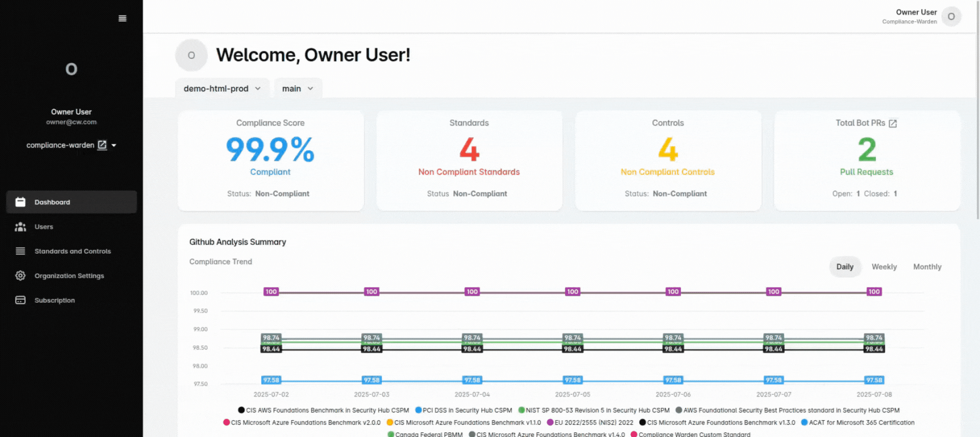Toggle ACAT for Microsoft 365 Certification legend

858,423
